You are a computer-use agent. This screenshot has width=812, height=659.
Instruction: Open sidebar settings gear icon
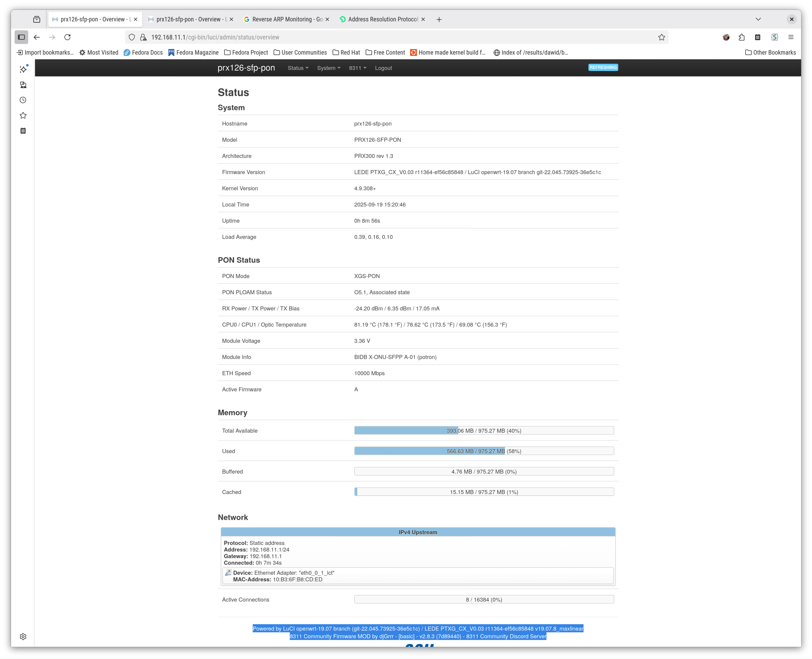pyautogui.click(x=23, y=637)
